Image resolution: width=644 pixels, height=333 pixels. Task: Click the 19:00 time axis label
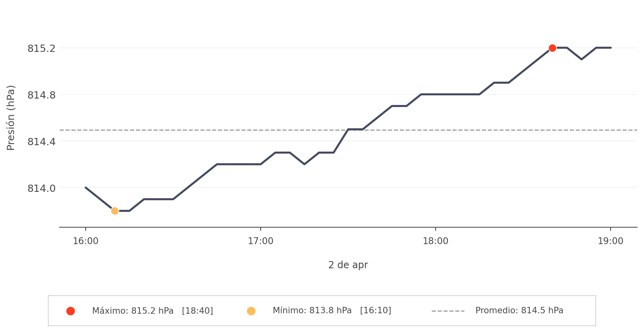click(610, 241)
